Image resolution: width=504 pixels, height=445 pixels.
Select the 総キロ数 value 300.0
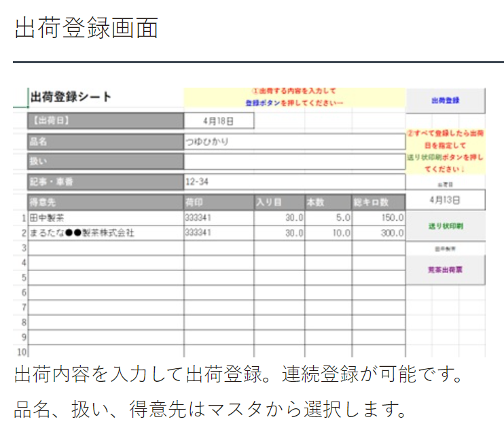pyautogui.click(x=378, y=233)
